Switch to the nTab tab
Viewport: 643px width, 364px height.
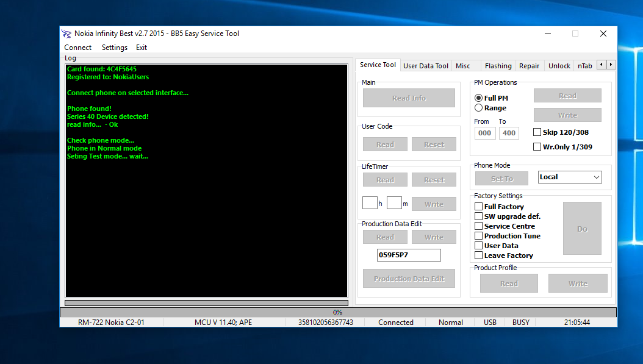(585, 66)
